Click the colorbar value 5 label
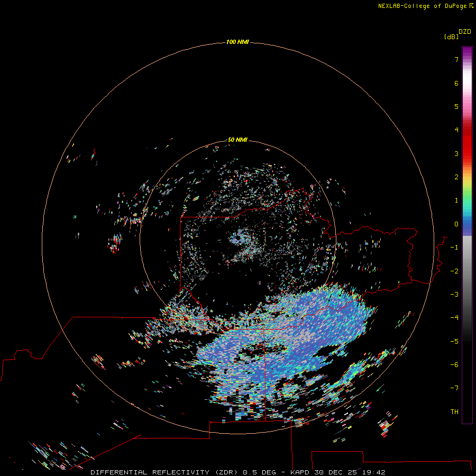 (456, 106)
